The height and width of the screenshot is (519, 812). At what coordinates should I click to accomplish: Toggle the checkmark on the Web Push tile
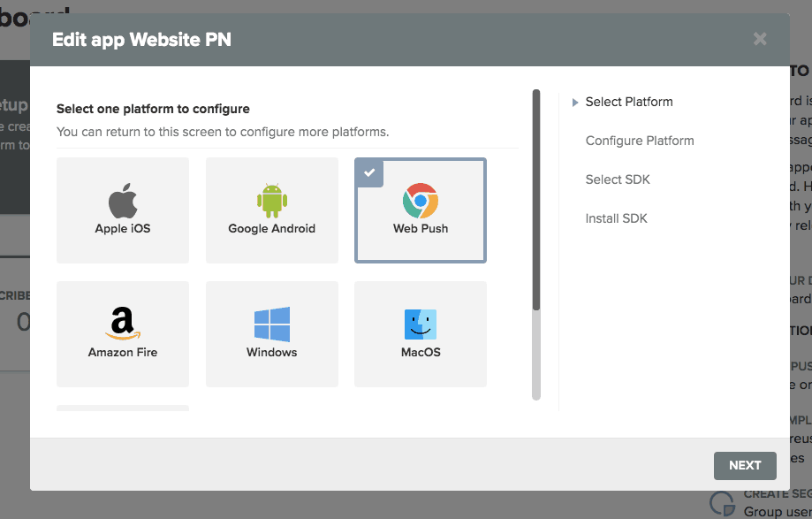[368, 172]
